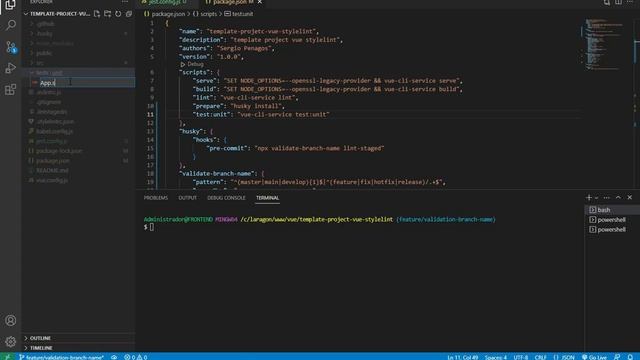Image resolution: width=640 pixels, height=360 pixels.
Task: Click package.json in the breadcrumb
Action: [x=168, y=14]
